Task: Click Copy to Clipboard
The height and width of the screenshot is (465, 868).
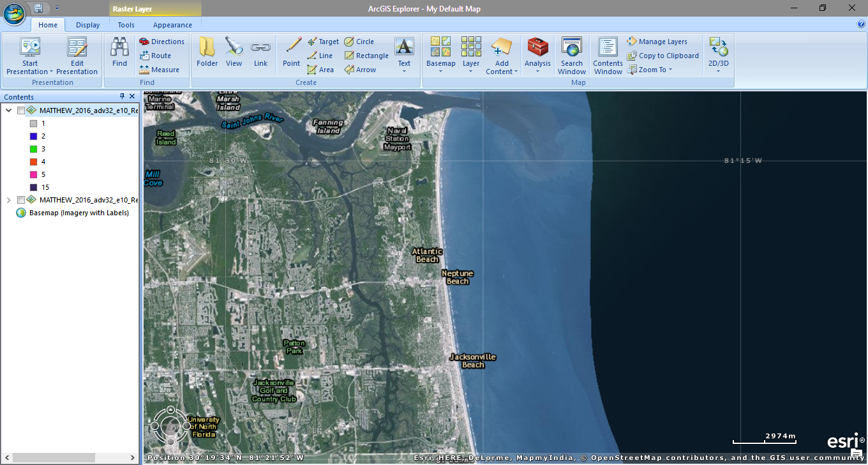Action: point(663,56)
